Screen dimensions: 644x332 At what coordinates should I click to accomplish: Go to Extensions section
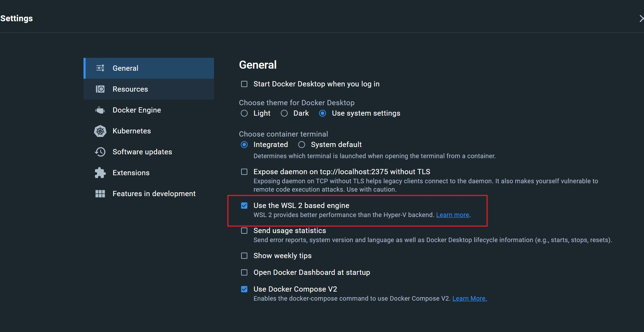tap(149, 173)
